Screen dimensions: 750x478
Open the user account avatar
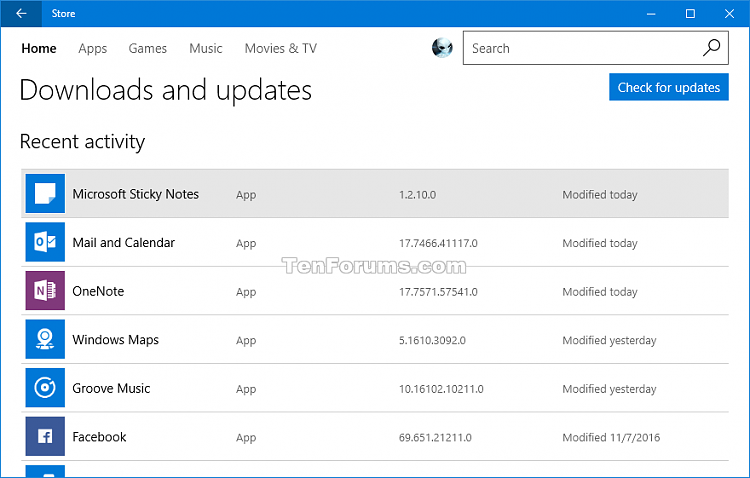tap(442, 48)
